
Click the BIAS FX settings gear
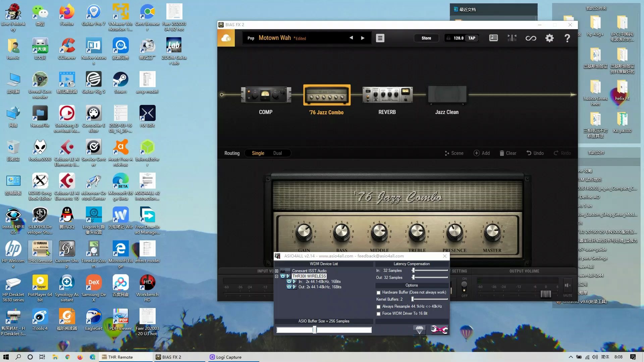coord(549,38)
